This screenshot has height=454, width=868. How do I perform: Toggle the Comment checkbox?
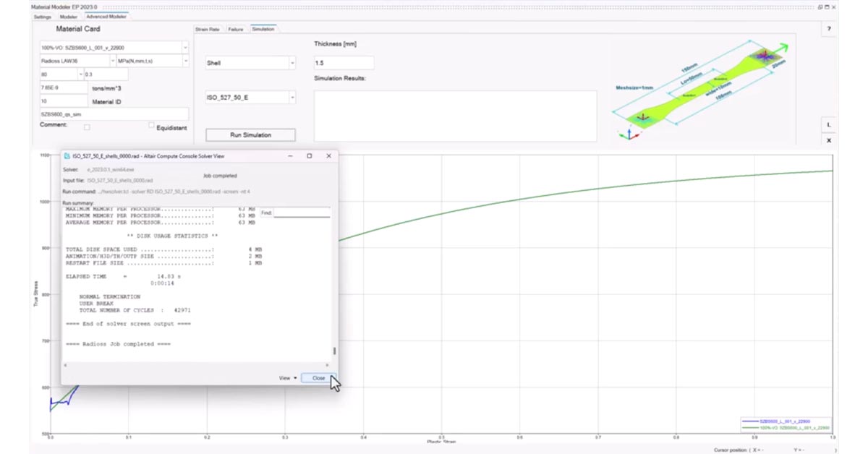[87, 127]
